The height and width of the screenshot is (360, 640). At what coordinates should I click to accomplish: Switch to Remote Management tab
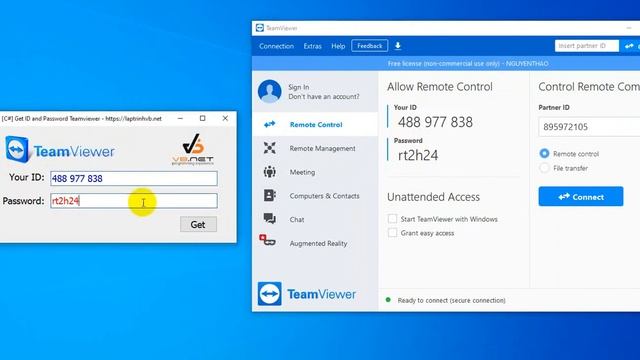[x=315, y=148]
